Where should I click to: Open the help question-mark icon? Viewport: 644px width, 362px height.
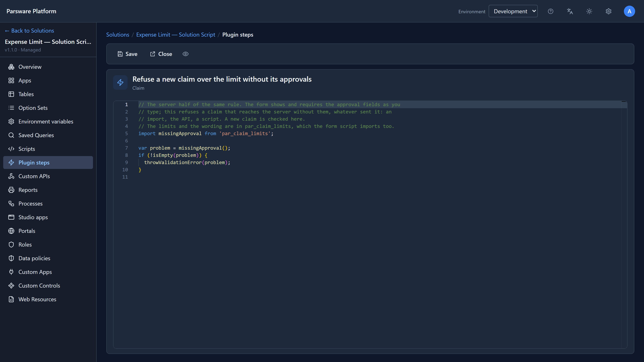click(550, 11)
